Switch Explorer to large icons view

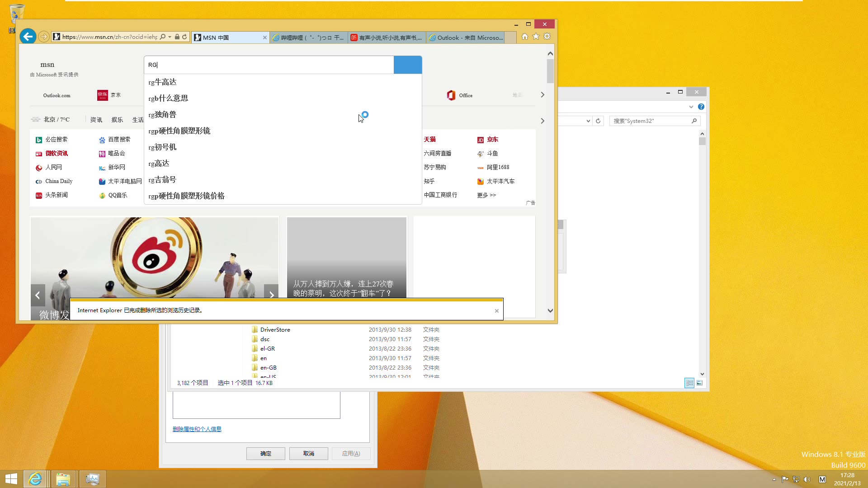point(699,383)
